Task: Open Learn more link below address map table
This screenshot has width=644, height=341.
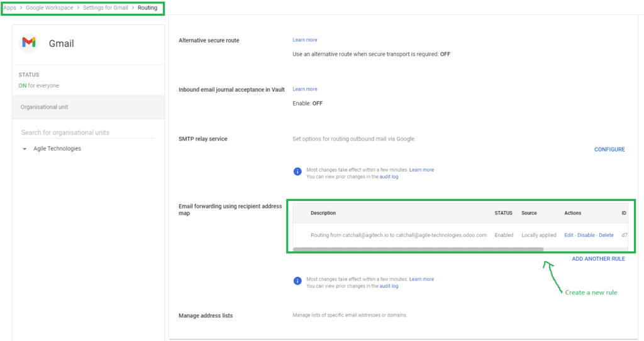Action: (421, 279)
